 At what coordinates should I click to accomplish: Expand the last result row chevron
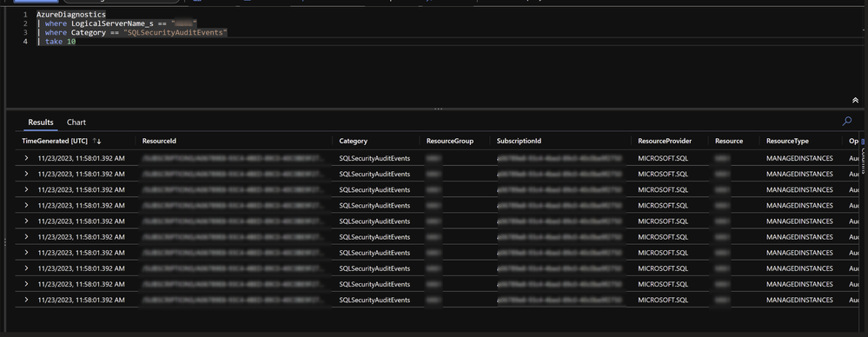[26, 300]
